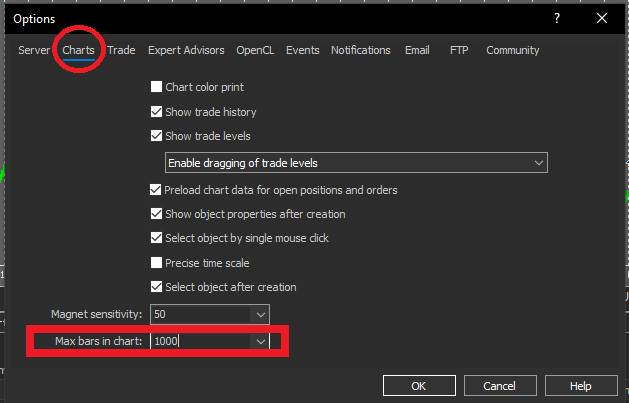This screenshot has height=403, width=629.
Task: Uncheck Show object properties after creation
Action: coord(156,214)
